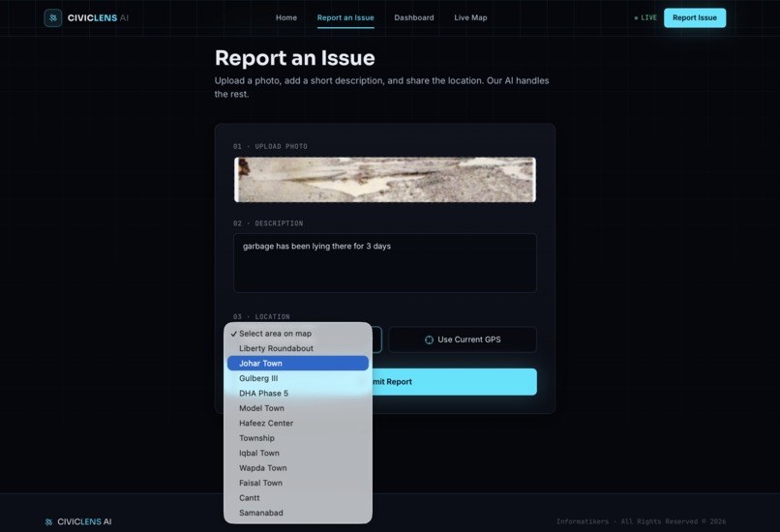Click the LIVE status indicator
Image resolution: width=780 pixels, height=532 pixels.
[645, 17]
